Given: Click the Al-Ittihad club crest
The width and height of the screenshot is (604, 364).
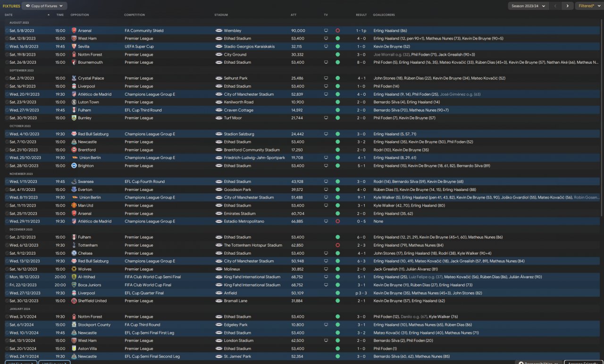Looking at the screenshot, I should pos(74,277).
